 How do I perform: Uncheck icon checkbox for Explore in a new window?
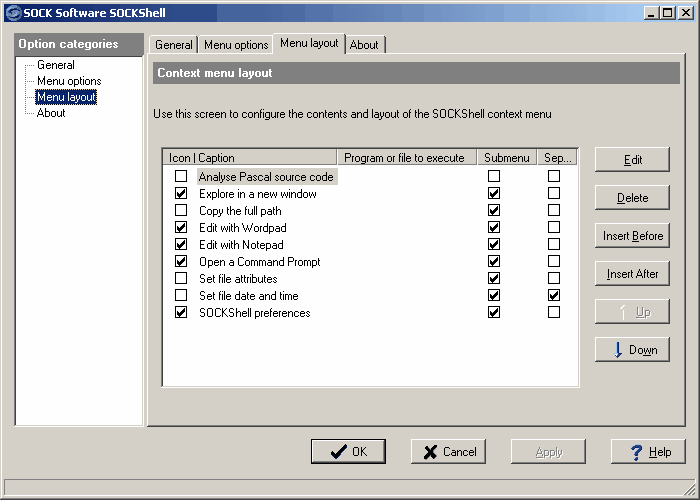point(181,194)
